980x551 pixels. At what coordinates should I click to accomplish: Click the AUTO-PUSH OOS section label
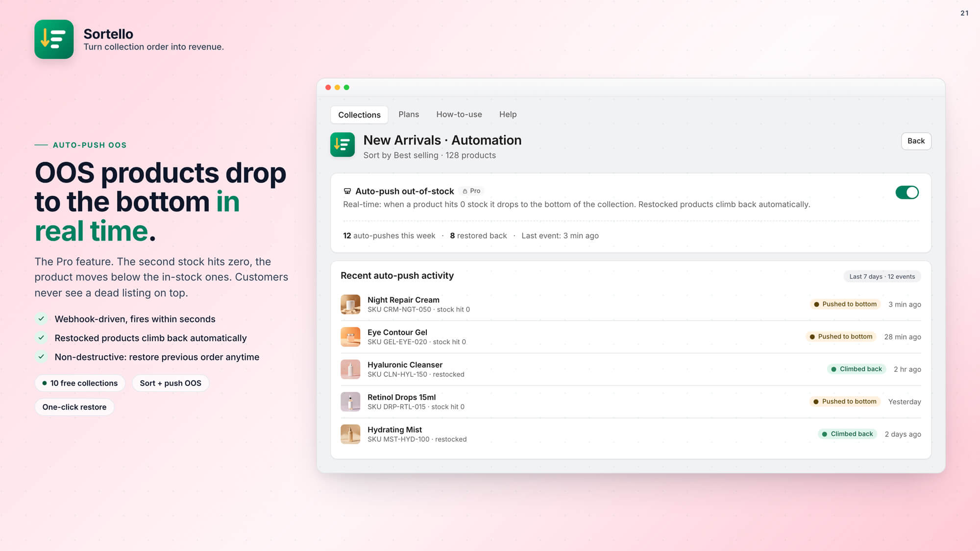coord(90,145)
